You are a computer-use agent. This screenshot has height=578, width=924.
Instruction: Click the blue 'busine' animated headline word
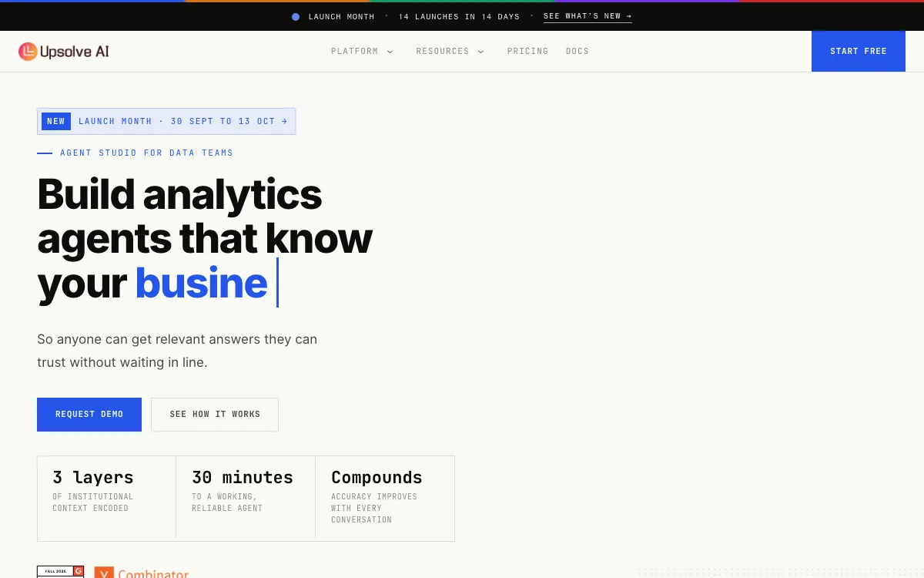coord(201,283)
